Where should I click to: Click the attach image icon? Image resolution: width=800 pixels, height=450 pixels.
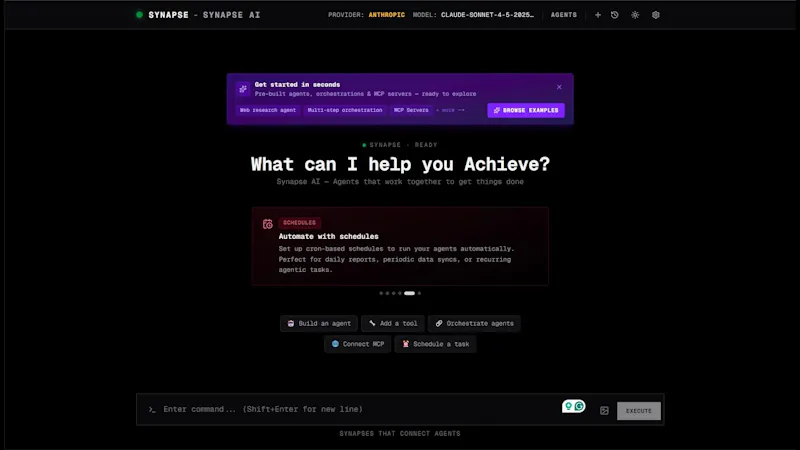coord(604,411)
